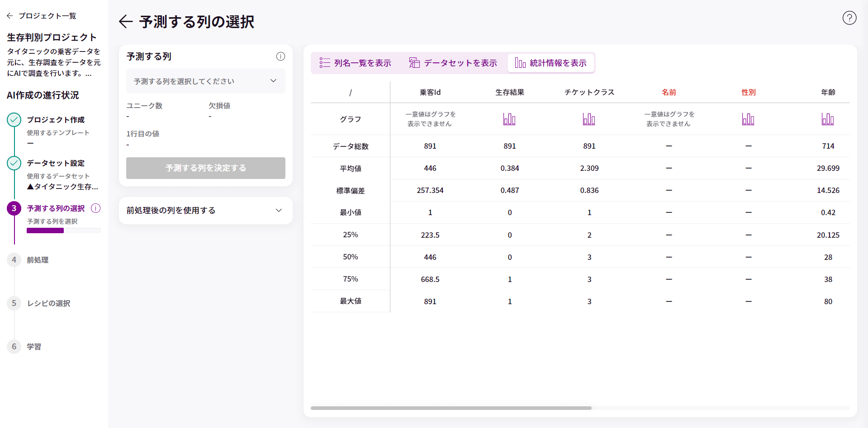This screenshot has height=428, width=868.
Task: Open the チケットクラス bar graph icon
Action: (x=589, y=119)
